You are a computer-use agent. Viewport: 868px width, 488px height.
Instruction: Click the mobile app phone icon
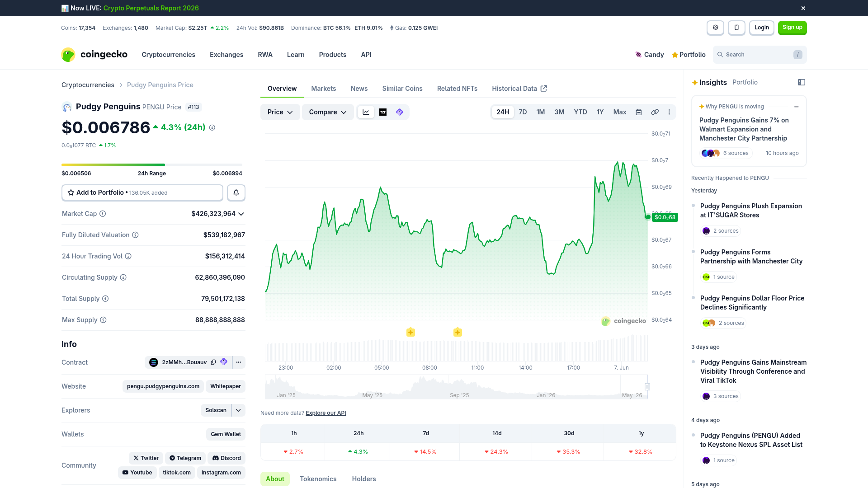click(736, 28)
